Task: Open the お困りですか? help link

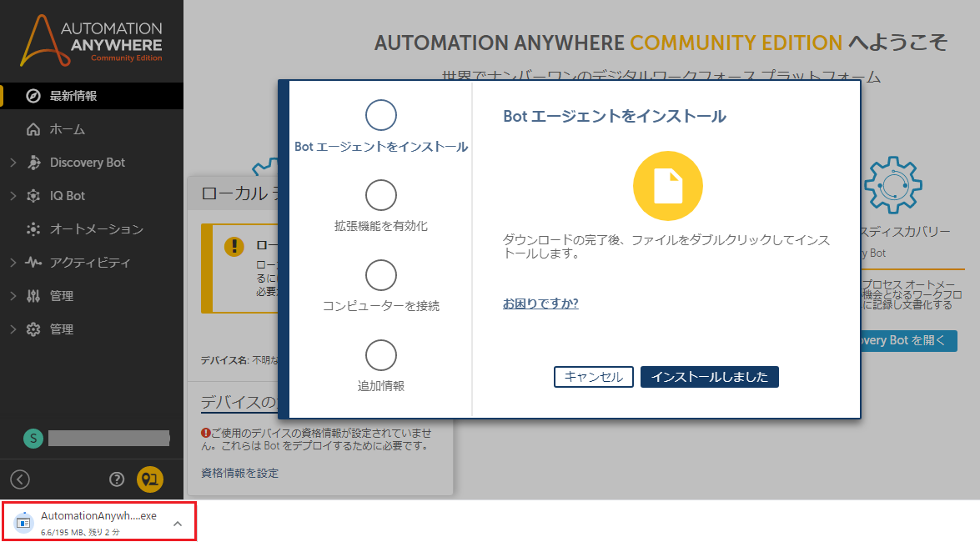Action: tap(540, 304)
